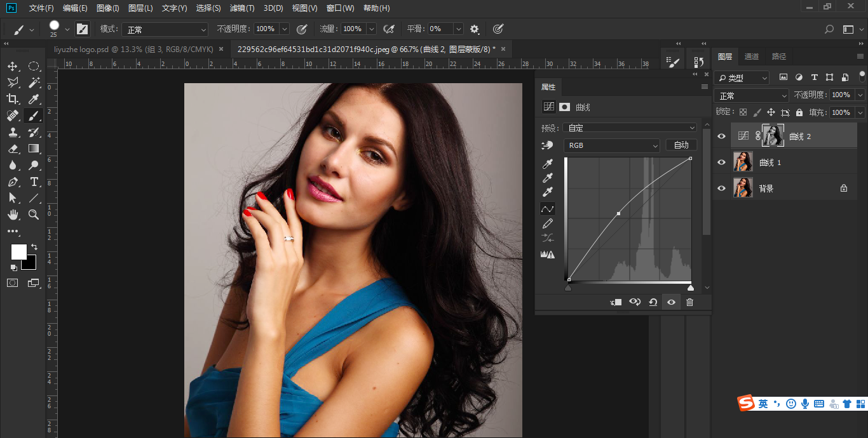Image resolution: width=868 pixels, height=438 pixels.
Task: Switch to the liyuzhe logo.psd document tab
Action: (134, 49)
